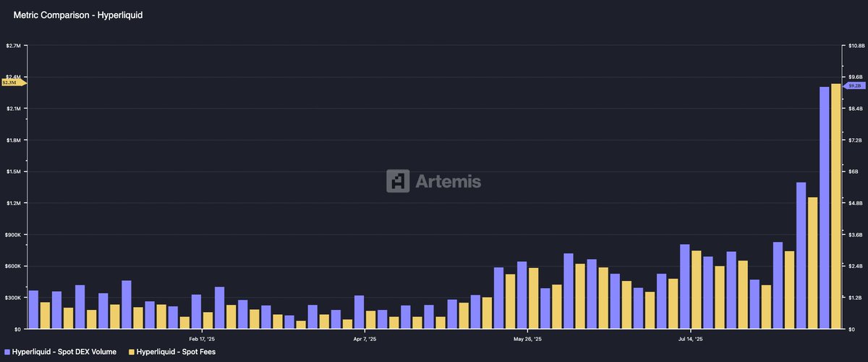
Task: Click the Apr 7, '25 date label
Action: coord(365,338)
